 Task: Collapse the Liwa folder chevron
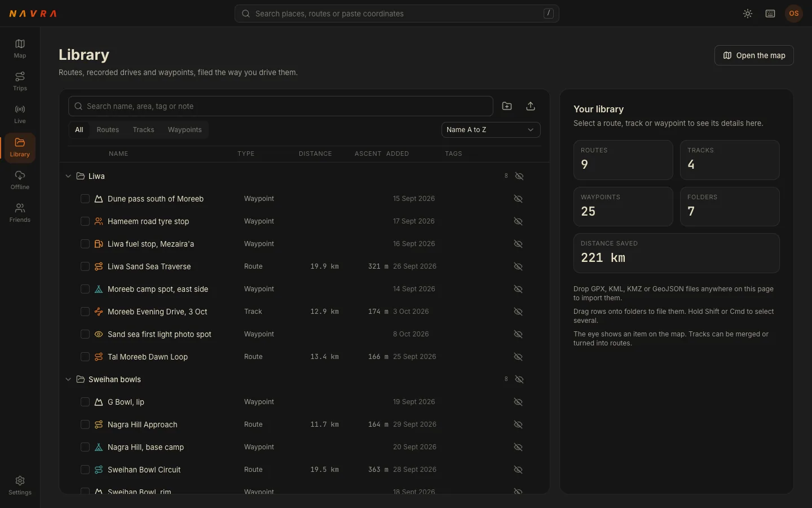click(68, 176)
